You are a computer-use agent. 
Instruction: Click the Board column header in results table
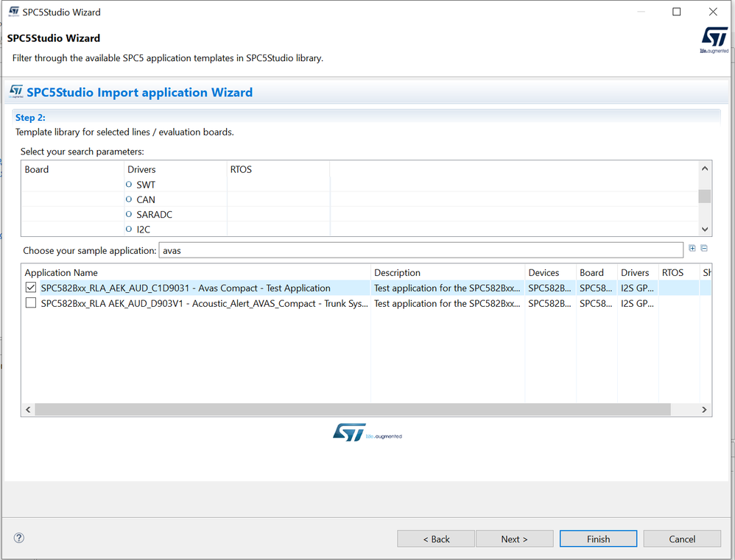pos(597,272)
